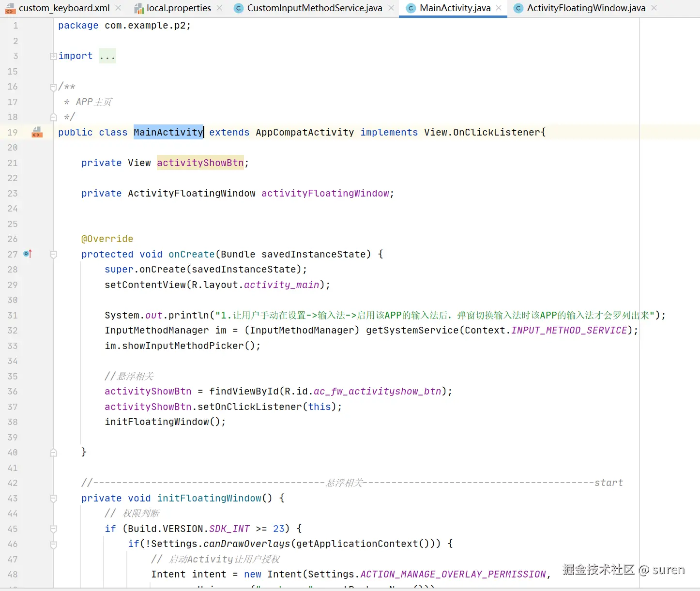Select the MainActivity.java tab
This screenshot has height=591, width=700.
[x=455, y=8]
